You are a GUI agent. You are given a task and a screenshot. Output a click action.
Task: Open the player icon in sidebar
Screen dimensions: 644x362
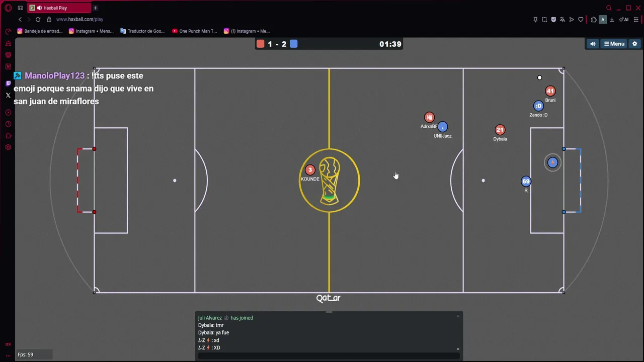coord(8,113)
